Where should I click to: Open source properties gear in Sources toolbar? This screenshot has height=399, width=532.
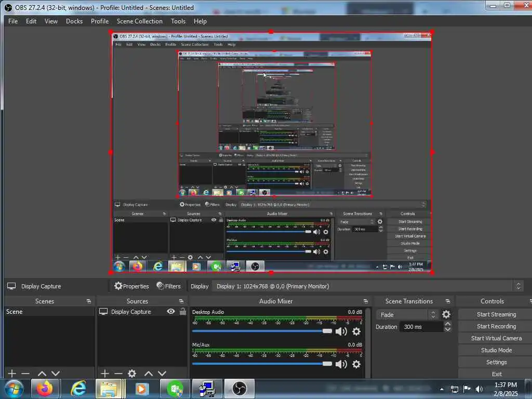coord(132,374)
